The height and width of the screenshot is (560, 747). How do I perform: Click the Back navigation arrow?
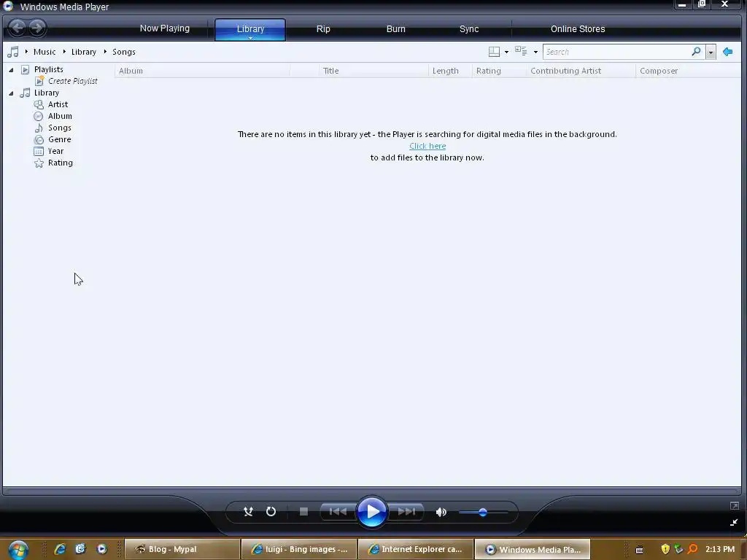click(x=18, y=28)
